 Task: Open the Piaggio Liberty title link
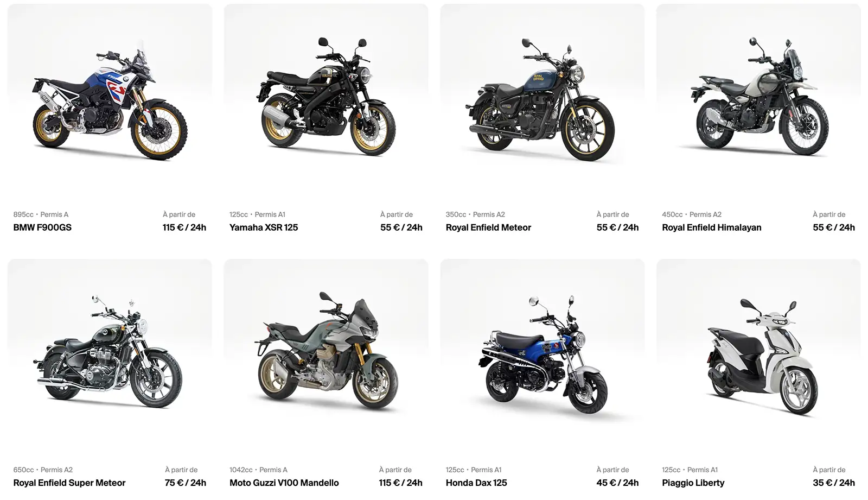pos(693,483)
